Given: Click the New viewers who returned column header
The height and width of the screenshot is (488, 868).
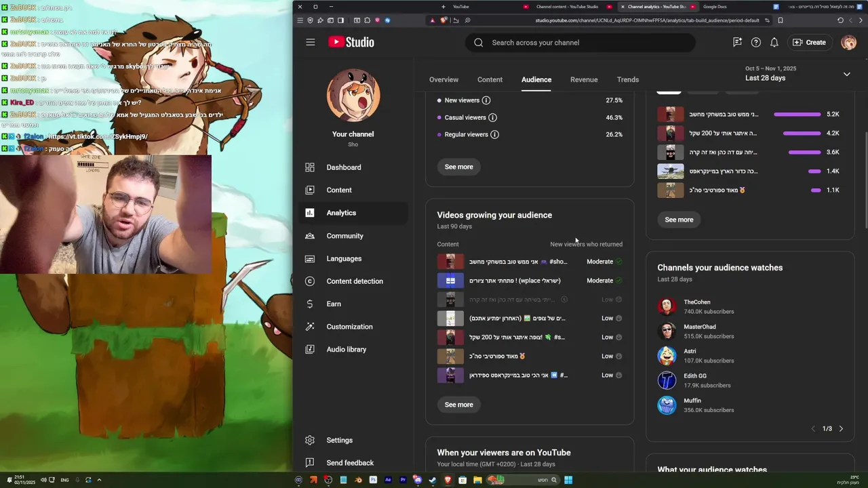Looking at the screenshot, I should pos(586,244).
